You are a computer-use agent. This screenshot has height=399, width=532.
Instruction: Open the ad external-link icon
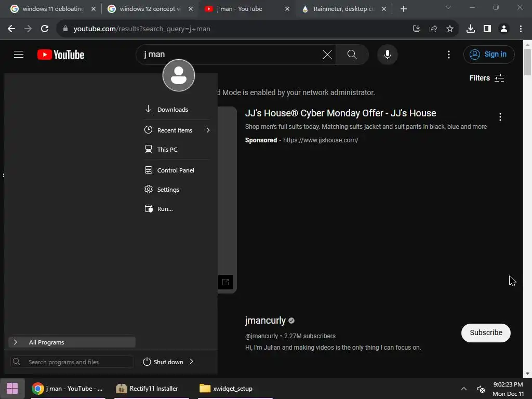(x=225, y=282)
